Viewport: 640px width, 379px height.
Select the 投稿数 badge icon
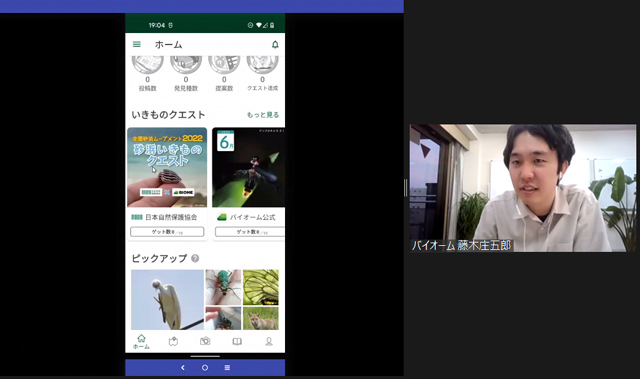coord(147,64)
